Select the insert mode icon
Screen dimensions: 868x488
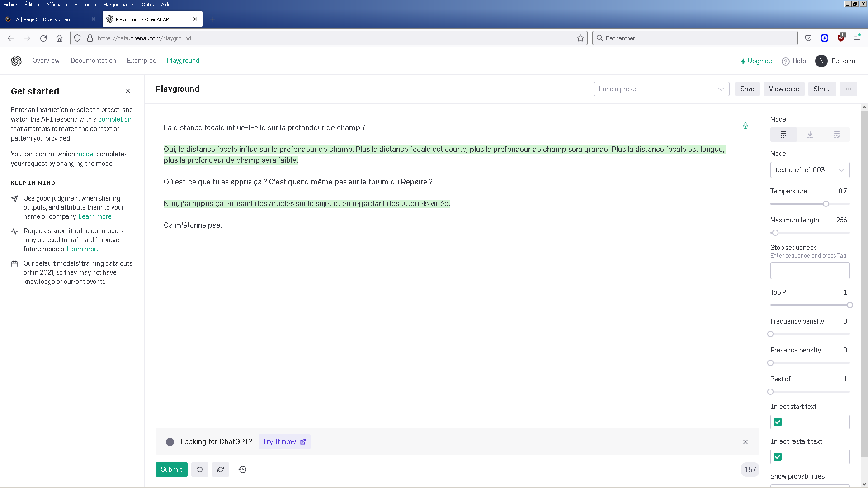[810, 135]
